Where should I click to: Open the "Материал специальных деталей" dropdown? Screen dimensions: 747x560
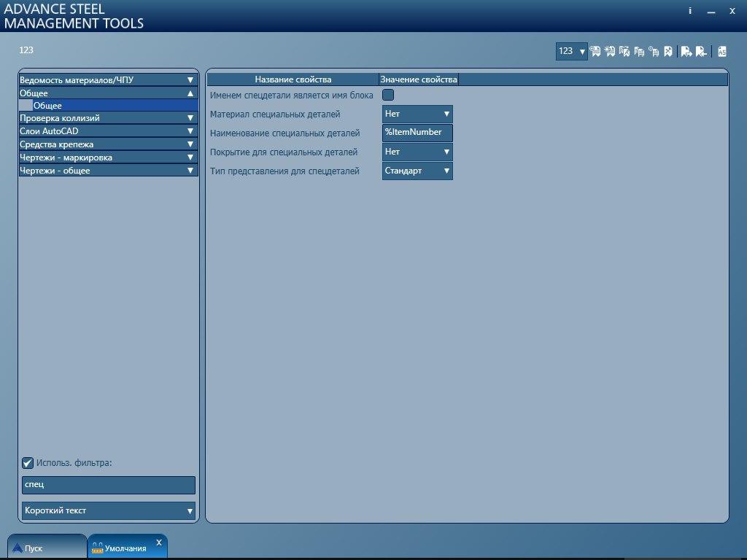click(x=417, y=114)
